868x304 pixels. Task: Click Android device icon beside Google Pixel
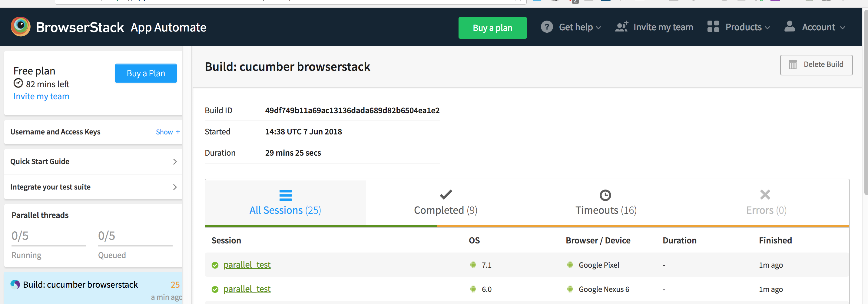point(570,265)
